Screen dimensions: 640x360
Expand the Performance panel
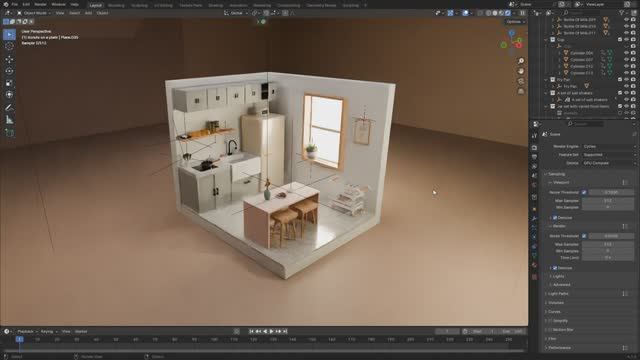click(559, 348)
